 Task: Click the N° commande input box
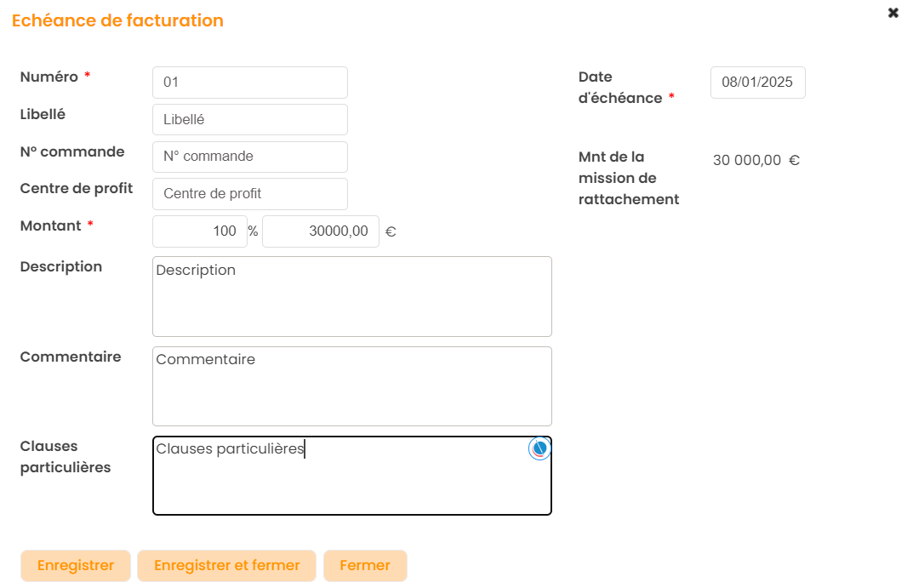point(249,157)
